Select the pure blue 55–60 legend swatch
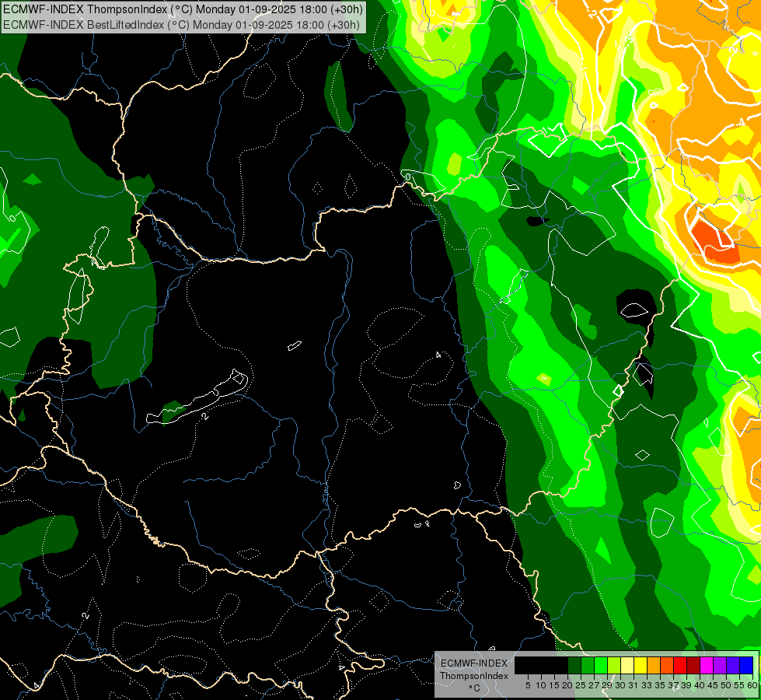This screenshot has width=761, height=700. tap(746, 666)
